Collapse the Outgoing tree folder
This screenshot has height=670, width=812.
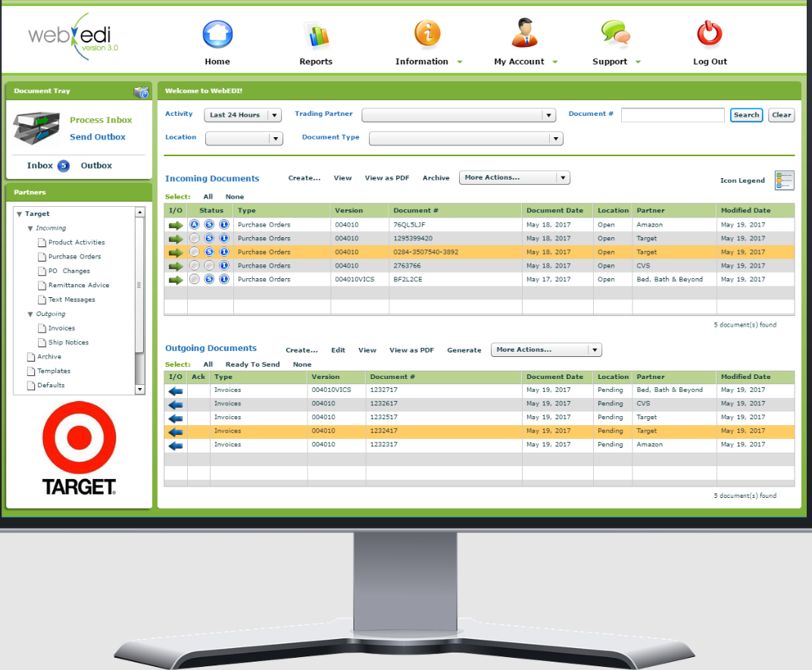point(30,315)
